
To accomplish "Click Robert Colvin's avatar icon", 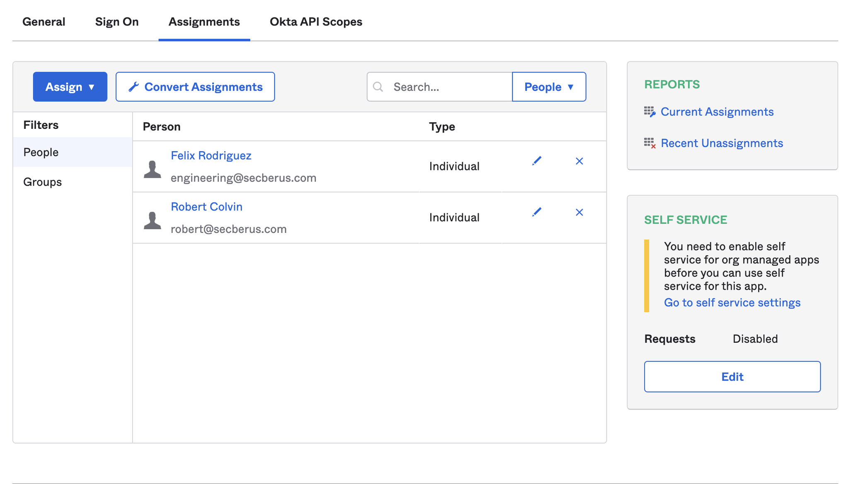I will click(x=153, y=220).
